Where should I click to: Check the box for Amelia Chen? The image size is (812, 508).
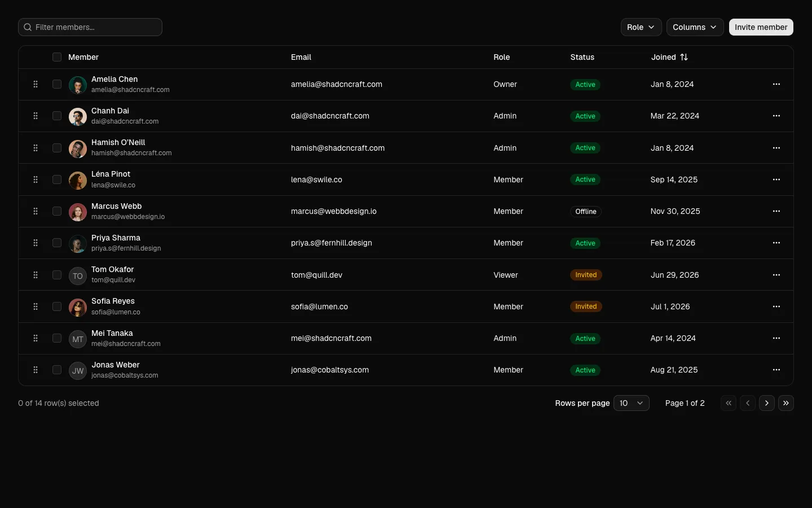[57, 84]
